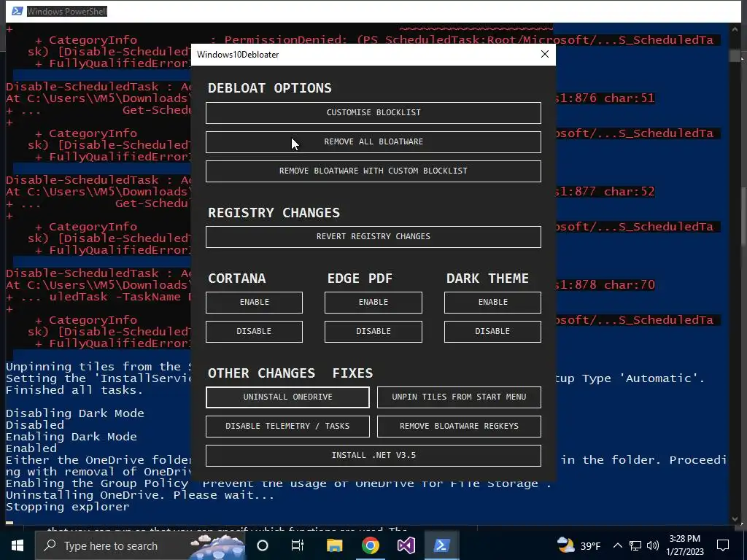The height and width of the screenshot is (560, 747).
Task: Click 'Enabling Dark Mode' line in PowerShell
Action: (x=71, y=437)
